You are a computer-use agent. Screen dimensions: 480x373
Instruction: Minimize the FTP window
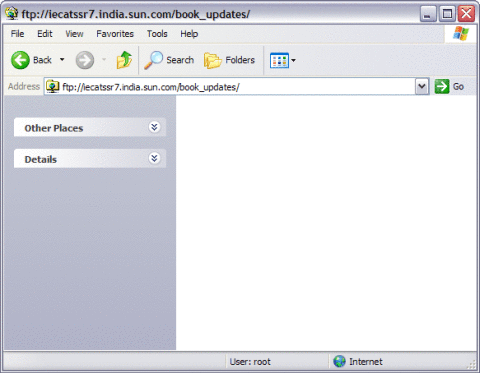click(x=428, y=14)
